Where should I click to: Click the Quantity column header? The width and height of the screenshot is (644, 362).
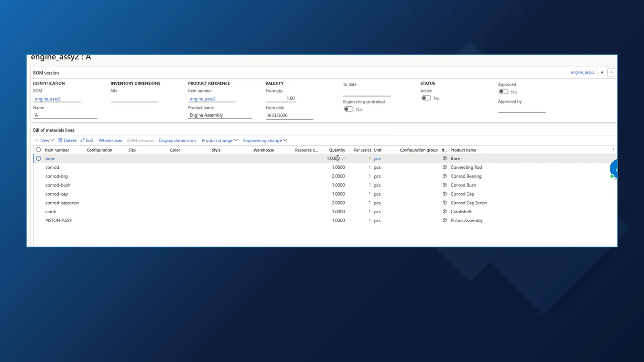click(x=337, y=150)
